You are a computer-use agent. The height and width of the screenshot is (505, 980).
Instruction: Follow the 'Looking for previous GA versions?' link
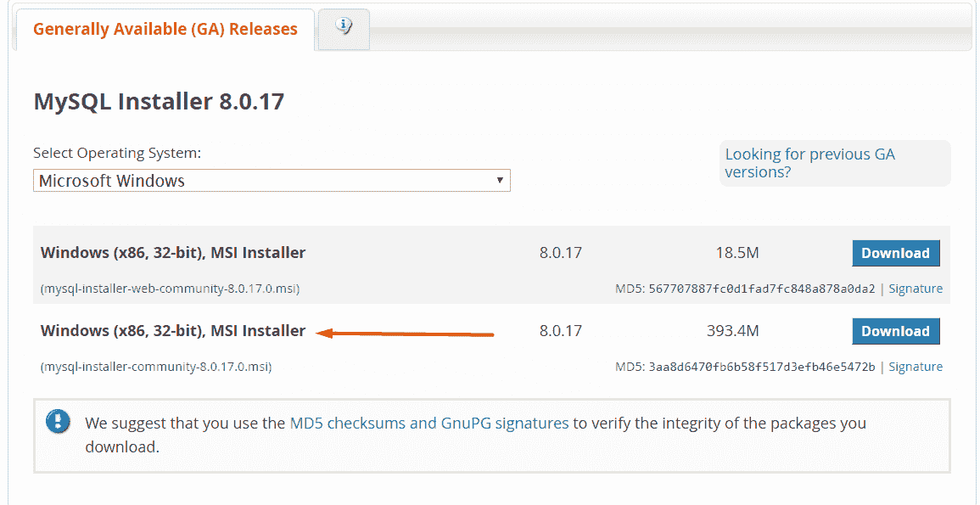pyautogui.click(x=809, y=163)
